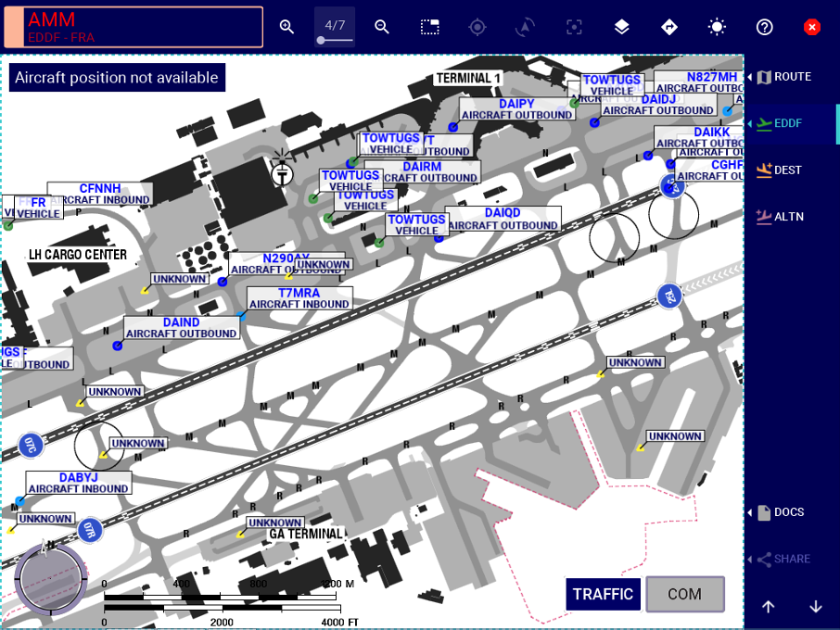Select the DEST airport tab
Screen dimensions: 840x630
[x=788, y=170]
